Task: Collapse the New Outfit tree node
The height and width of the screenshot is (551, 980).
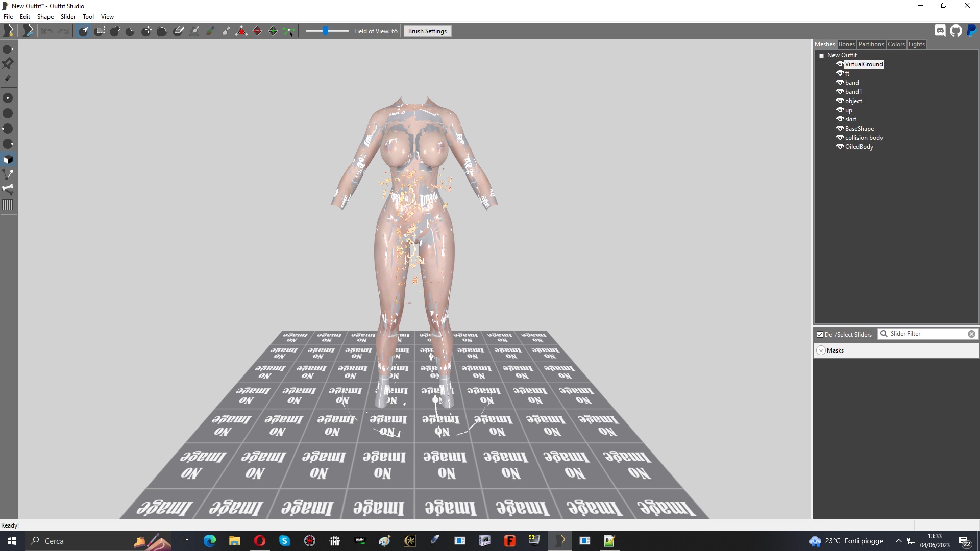Action: pos(821,56)
